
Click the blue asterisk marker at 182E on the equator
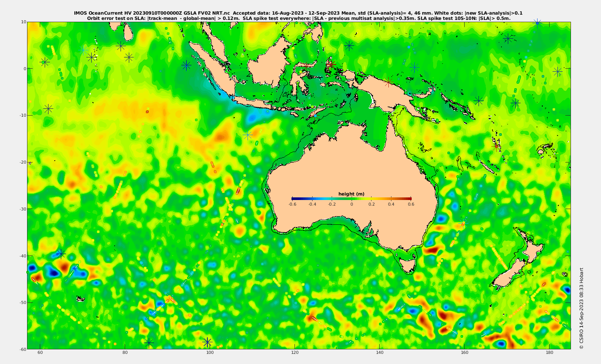[558, 71]
